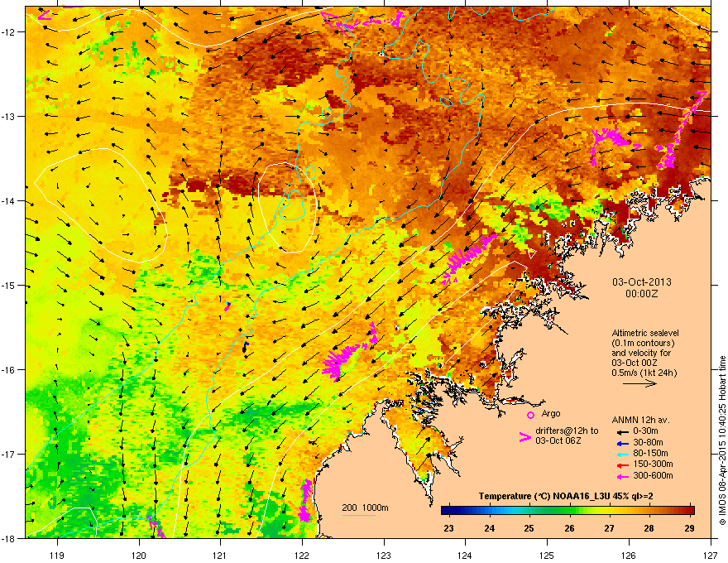Click the 0.5m/s velocity scale arrow
This screenshot has height=563, width=728.
[x=639, y=383]
